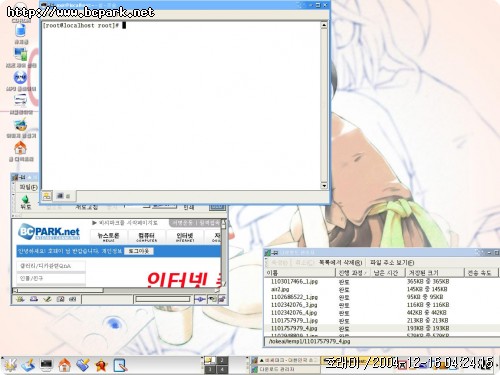
Task: Switch to virtual desktop 4 in pager
Action: click(222, 369)
